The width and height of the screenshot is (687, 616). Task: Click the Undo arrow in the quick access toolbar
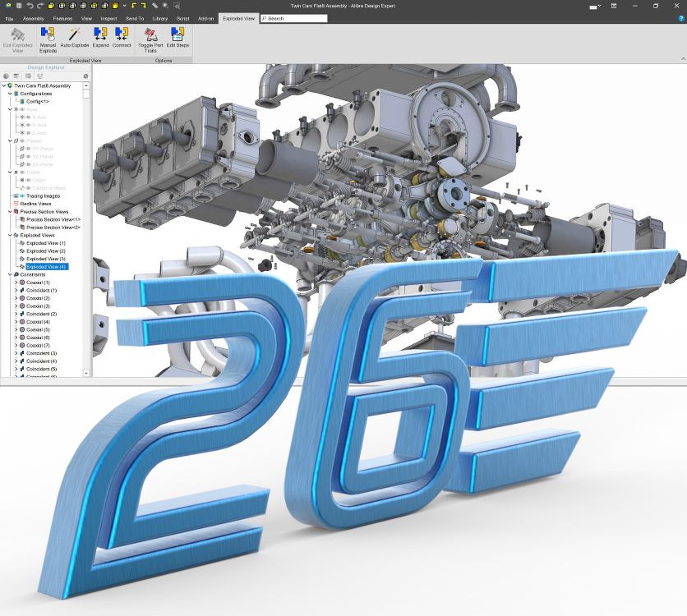(29, 6)
